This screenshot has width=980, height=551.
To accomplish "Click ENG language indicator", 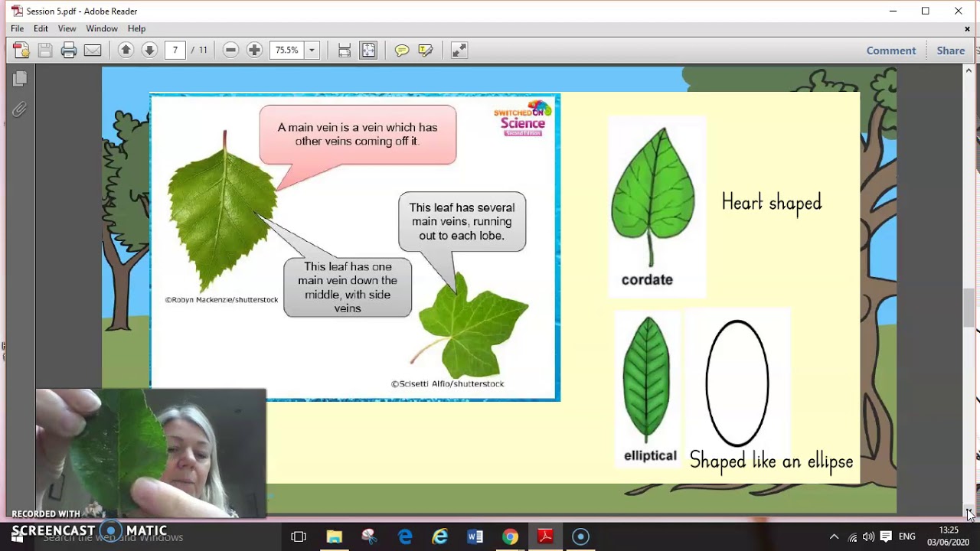I will tap(906, 536).
